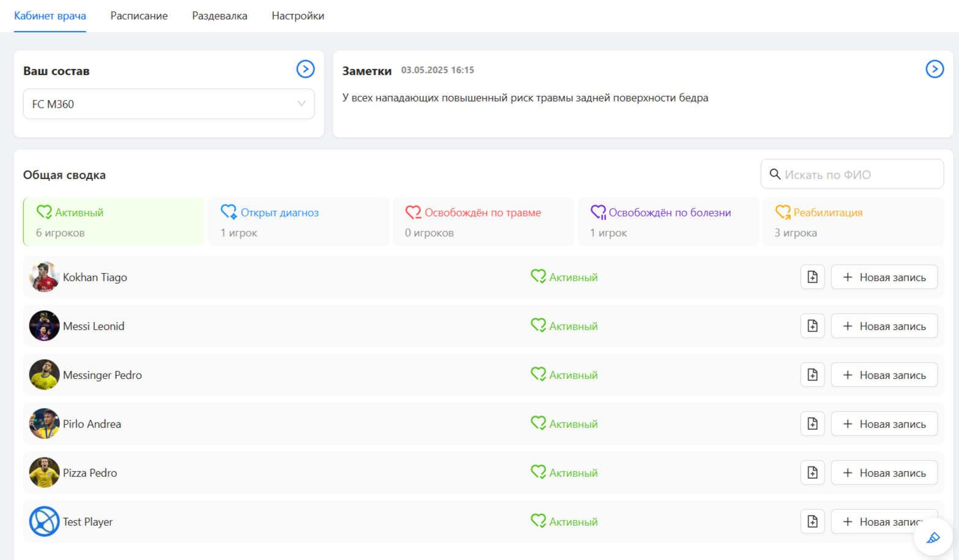Click Messi Leonid's avatar thumbnail
Image resolution: width=959 pixels, height=560 pixels.
[44, 326]
